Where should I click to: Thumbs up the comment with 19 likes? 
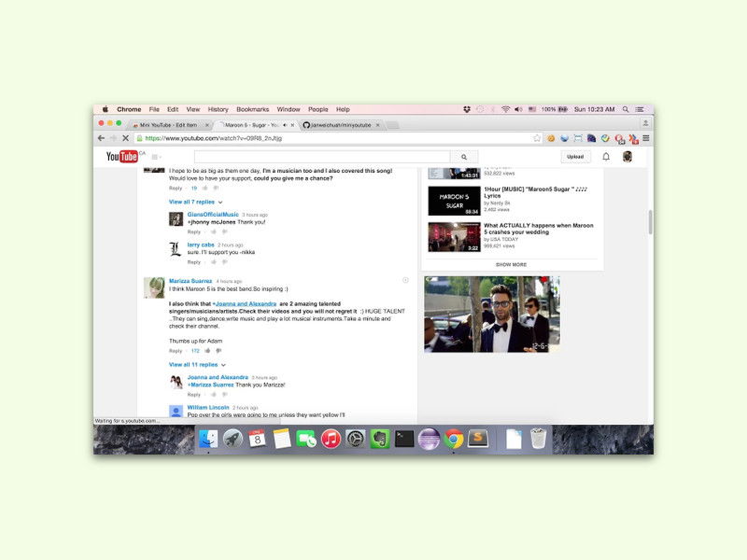[205, 189]
